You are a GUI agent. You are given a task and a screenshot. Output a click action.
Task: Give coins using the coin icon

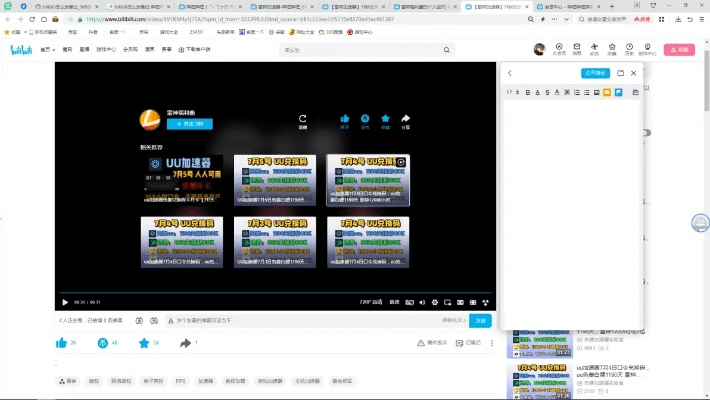click(102, 343)
